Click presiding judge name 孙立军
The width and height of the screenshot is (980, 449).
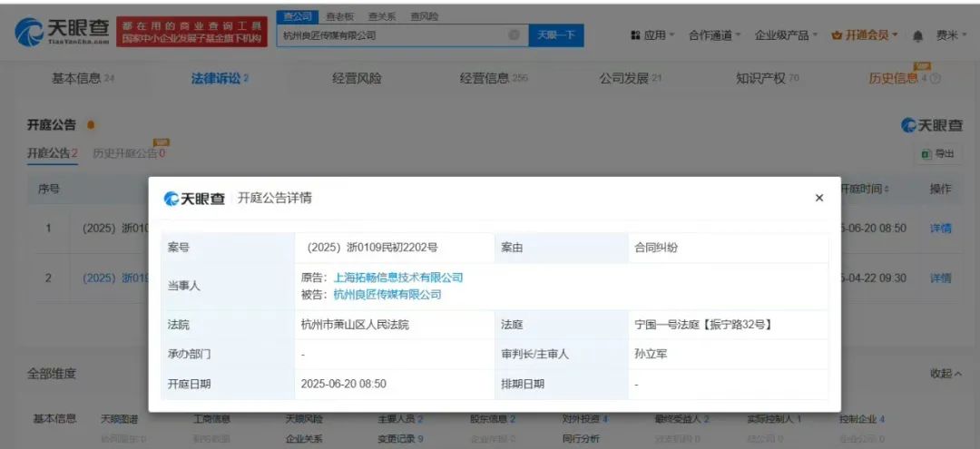pyautogui.click(x=650, y=354)
